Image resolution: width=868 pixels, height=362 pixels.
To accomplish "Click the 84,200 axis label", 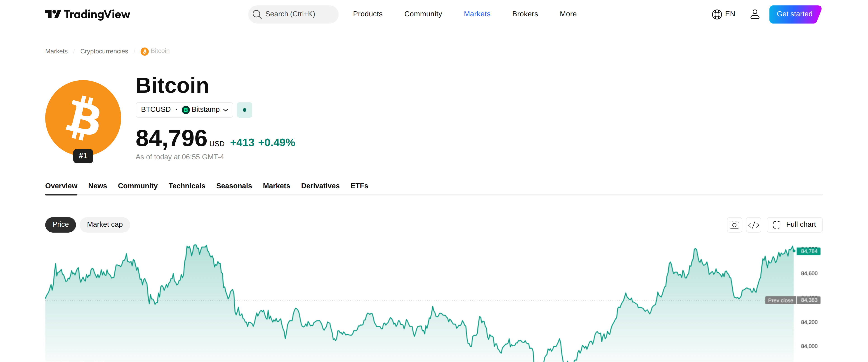I will coord(809,323).
